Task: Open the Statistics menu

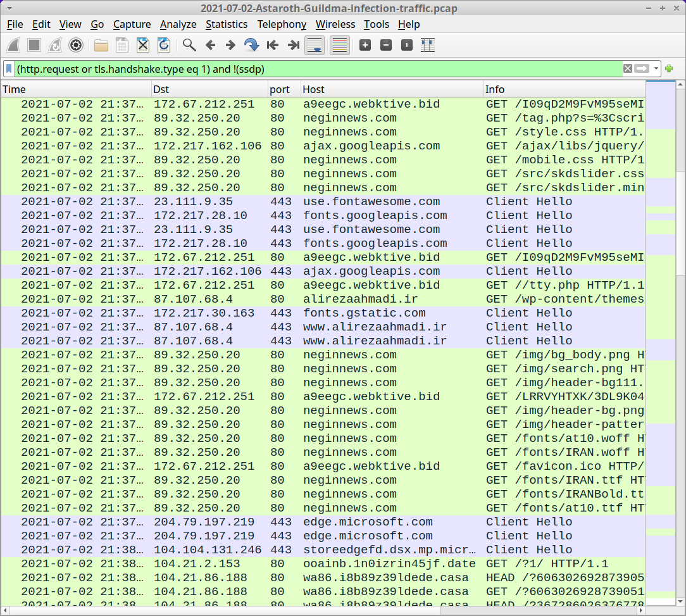Action: [226, 25]
